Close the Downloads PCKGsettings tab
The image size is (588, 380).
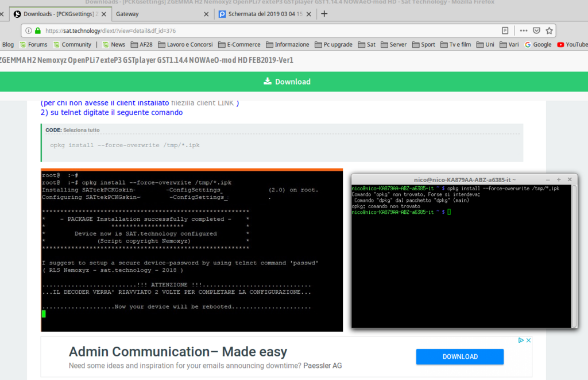[104, 14]
